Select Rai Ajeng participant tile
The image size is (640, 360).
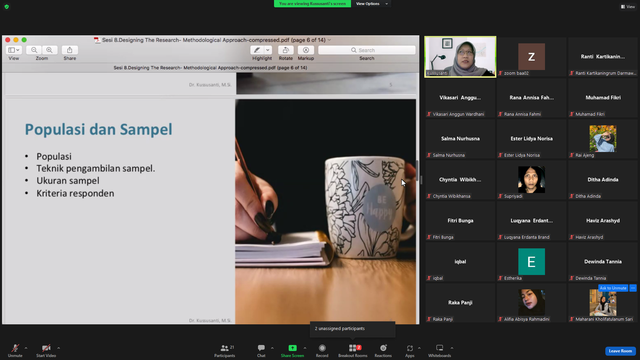603,139
